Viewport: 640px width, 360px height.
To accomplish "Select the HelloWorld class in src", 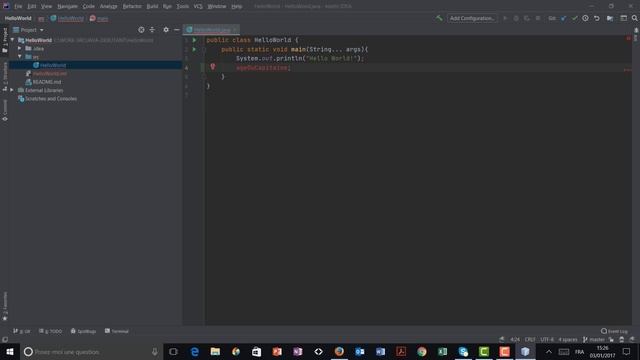I will (53, 65).
